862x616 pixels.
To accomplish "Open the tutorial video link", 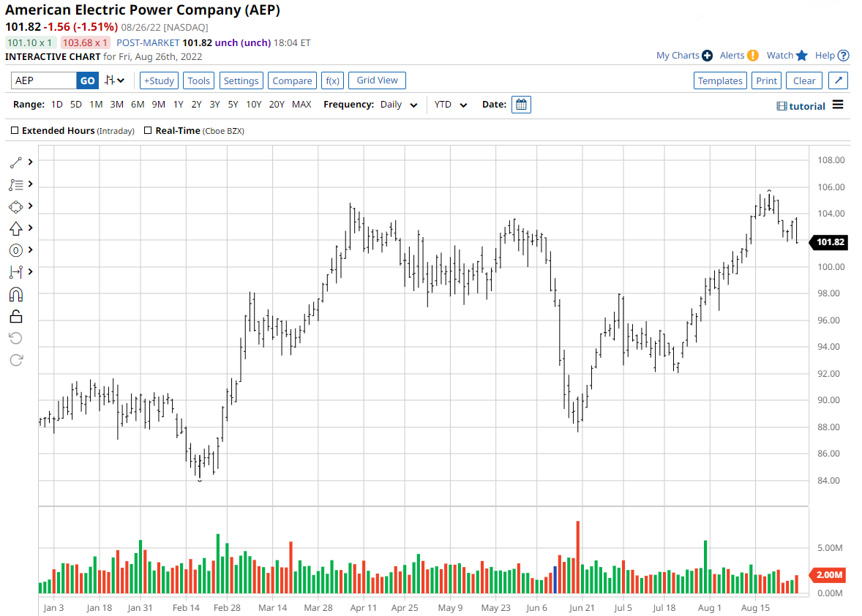I will point(801,106).
